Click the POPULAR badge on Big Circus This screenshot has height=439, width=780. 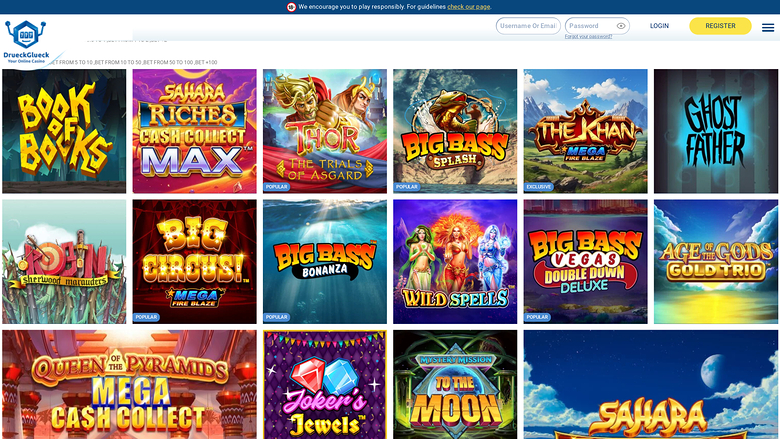146,317
